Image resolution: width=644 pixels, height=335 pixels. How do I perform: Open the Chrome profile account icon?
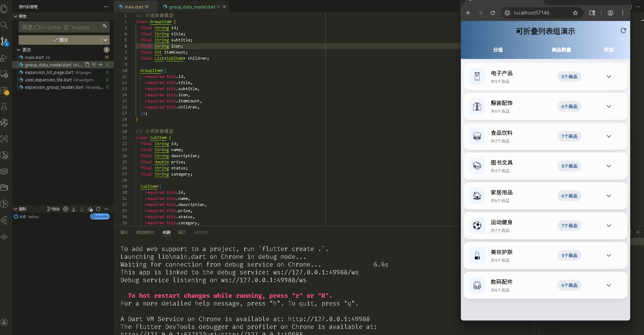610,13
